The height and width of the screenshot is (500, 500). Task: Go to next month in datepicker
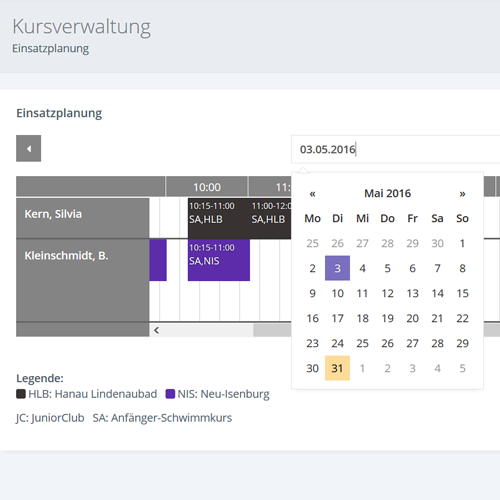coord(462,194)
